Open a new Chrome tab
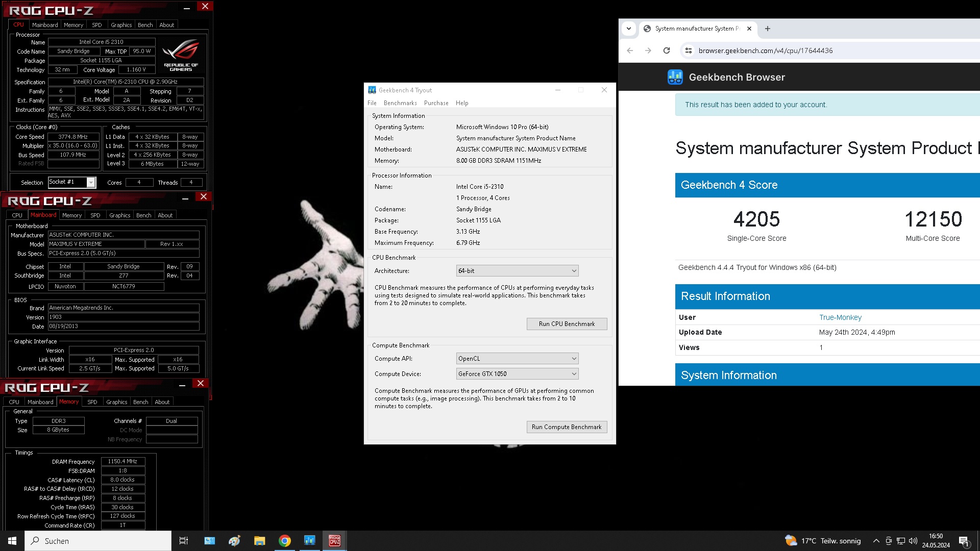 click(768, 29)
